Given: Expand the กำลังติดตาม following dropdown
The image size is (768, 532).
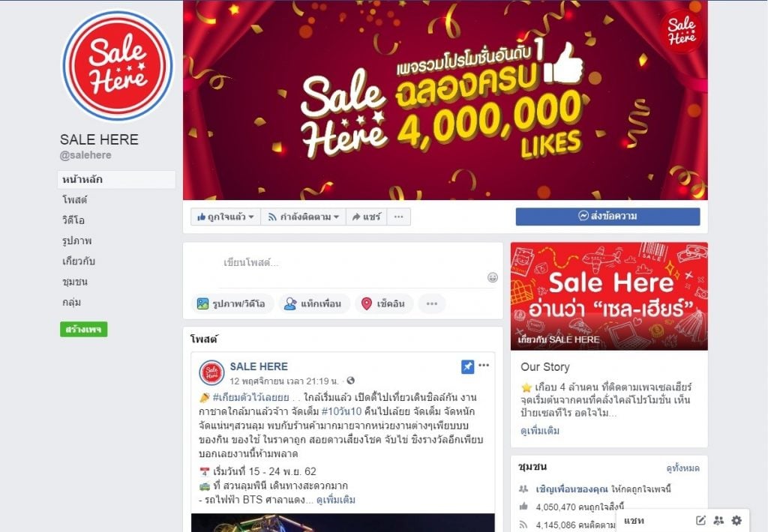Looking at the screenshot, I should (304, 217).
